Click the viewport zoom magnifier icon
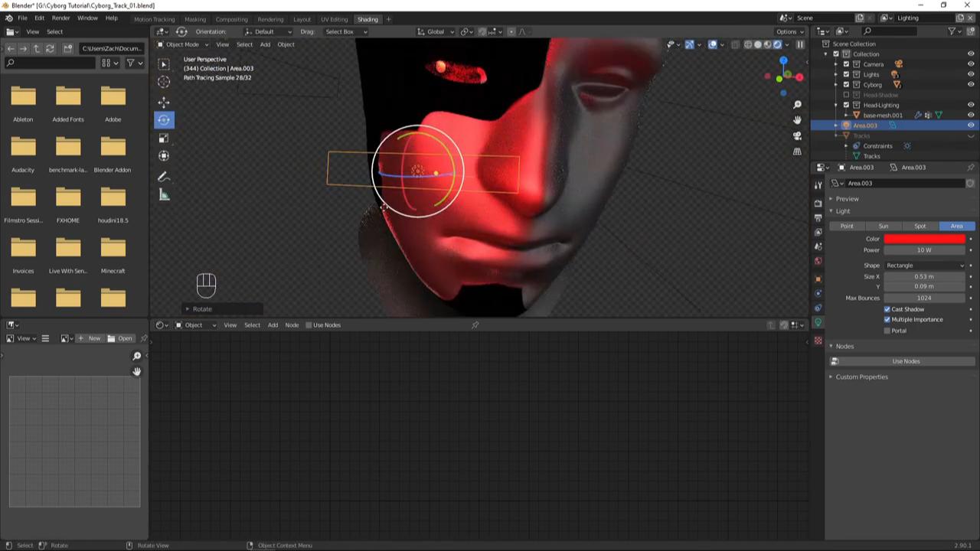 point(797,105)
